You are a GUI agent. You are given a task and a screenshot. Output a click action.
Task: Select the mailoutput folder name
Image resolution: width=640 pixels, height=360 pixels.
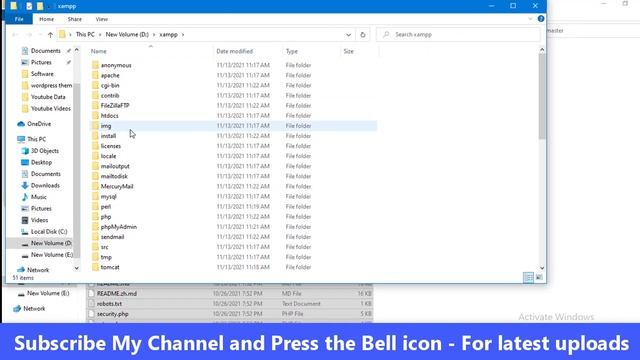tap(115, 166)
